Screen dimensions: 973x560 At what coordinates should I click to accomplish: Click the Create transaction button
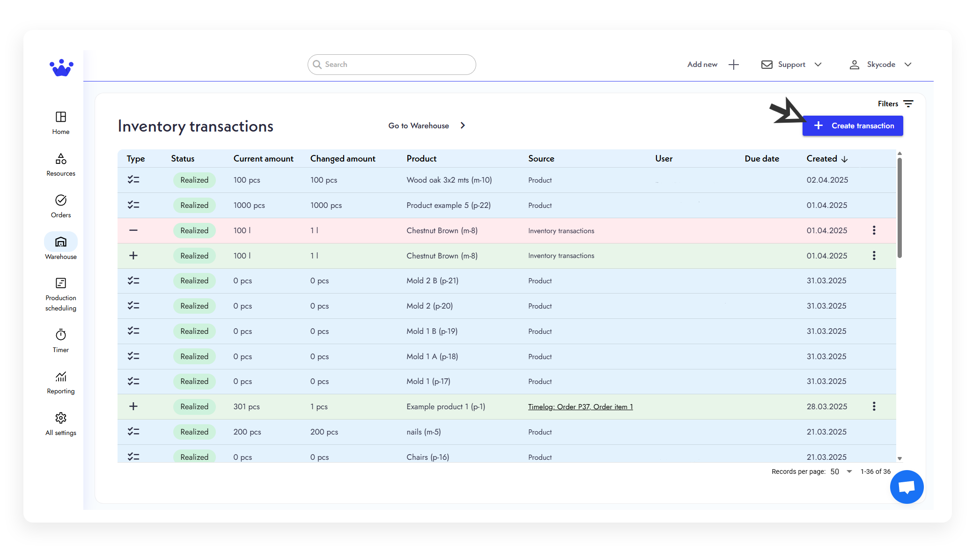pos(853,125)
